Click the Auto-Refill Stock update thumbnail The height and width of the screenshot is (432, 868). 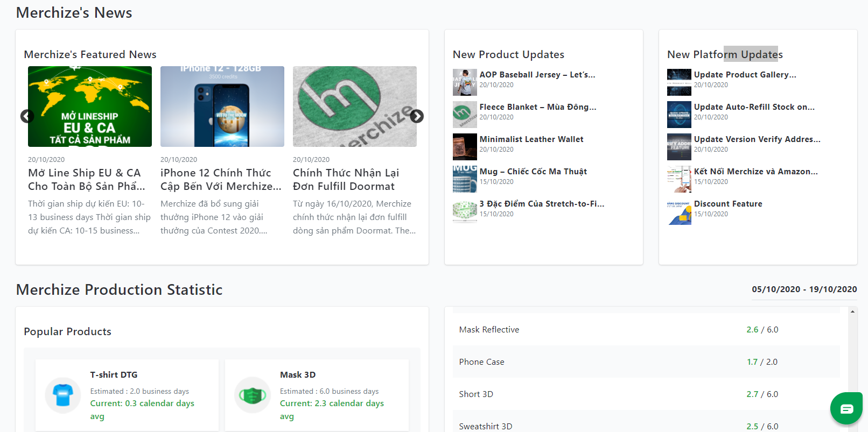pos(679,115)
